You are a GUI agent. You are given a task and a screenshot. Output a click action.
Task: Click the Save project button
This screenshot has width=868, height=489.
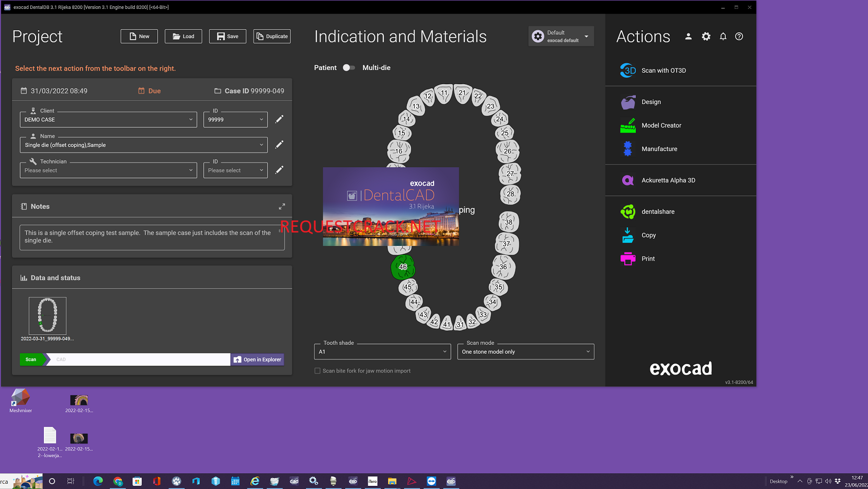(x=227, y=37)
